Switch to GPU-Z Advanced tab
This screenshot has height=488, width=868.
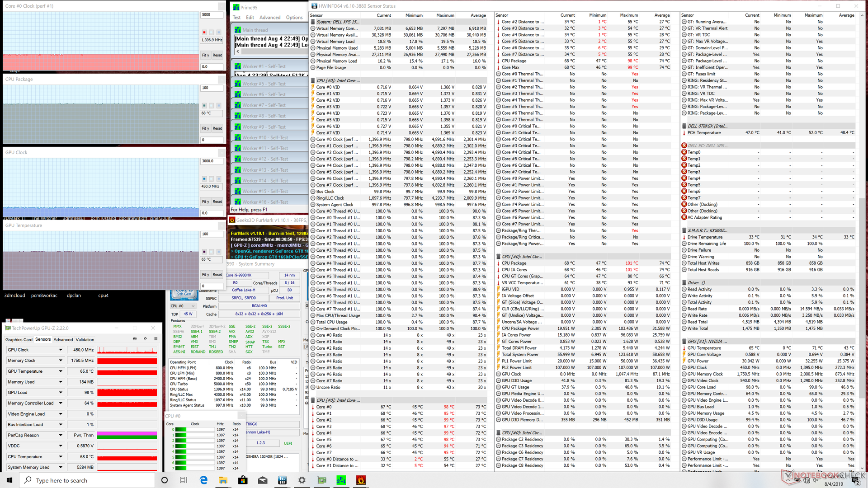pos(63,339)
